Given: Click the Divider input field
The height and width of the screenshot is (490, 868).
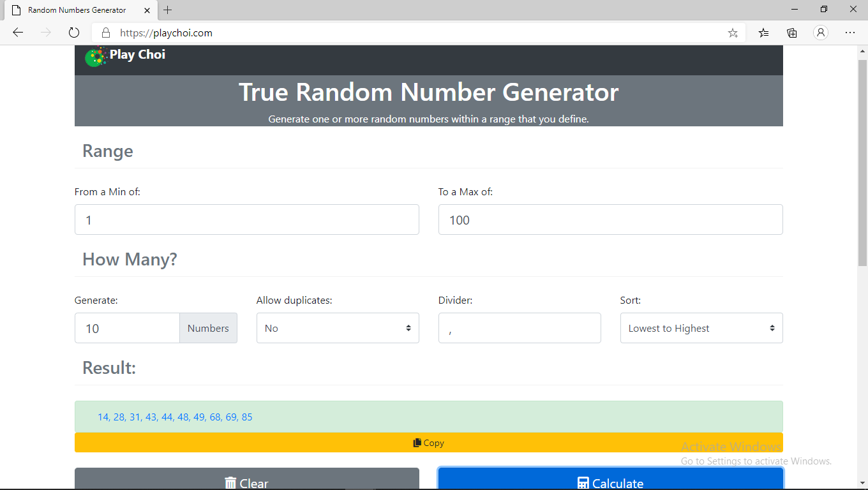Looking at the screenshot, I should click(x=520, y=328).
